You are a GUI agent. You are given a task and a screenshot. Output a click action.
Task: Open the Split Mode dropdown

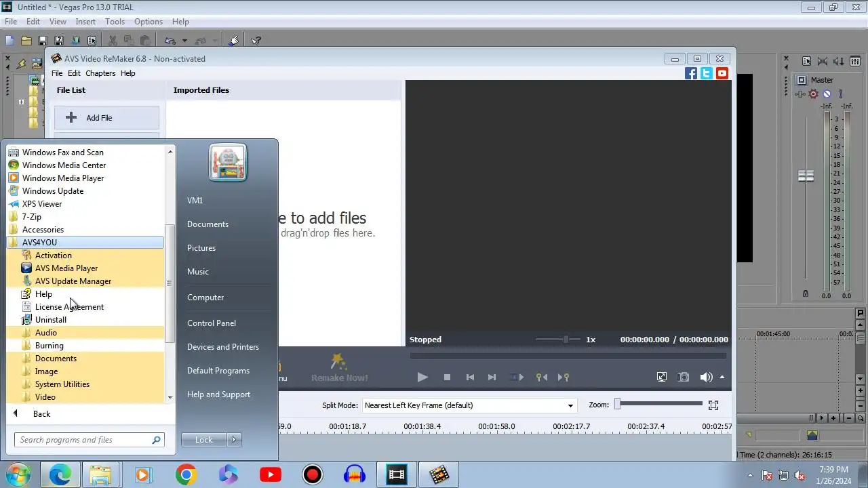coord(570,405)
